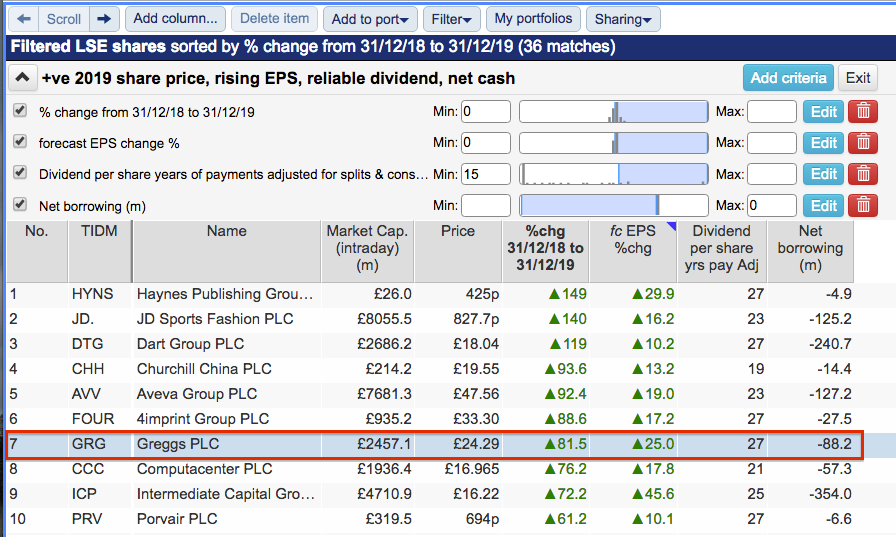This screenshot has width=896, height=537.
Task: Click the blue sort marker on fc EPS column
Action: (x=671, y=226)
